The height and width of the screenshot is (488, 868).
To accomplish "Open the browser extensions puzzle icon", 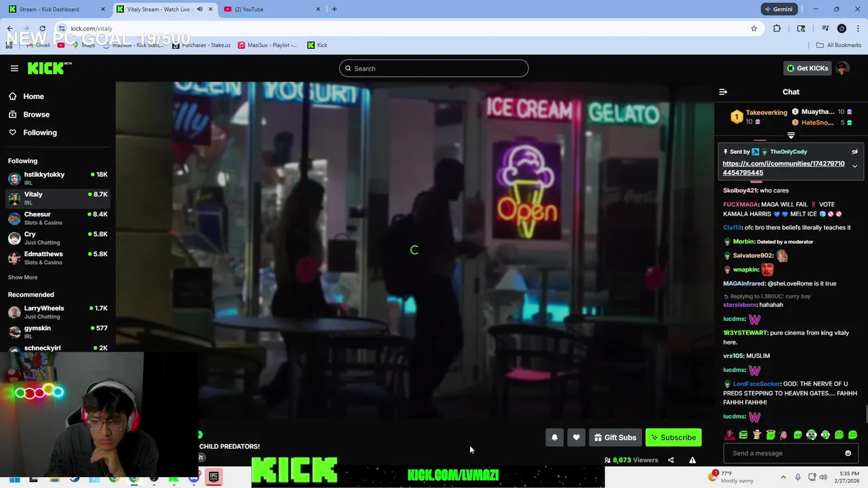I will coord(777,28).
